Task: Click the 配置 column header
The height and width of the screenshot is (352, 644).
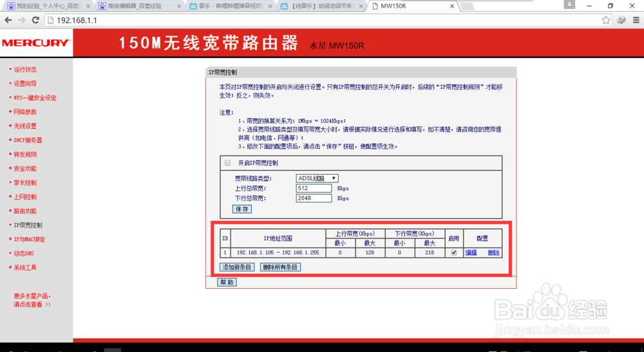Action: [x=482, y=239]
